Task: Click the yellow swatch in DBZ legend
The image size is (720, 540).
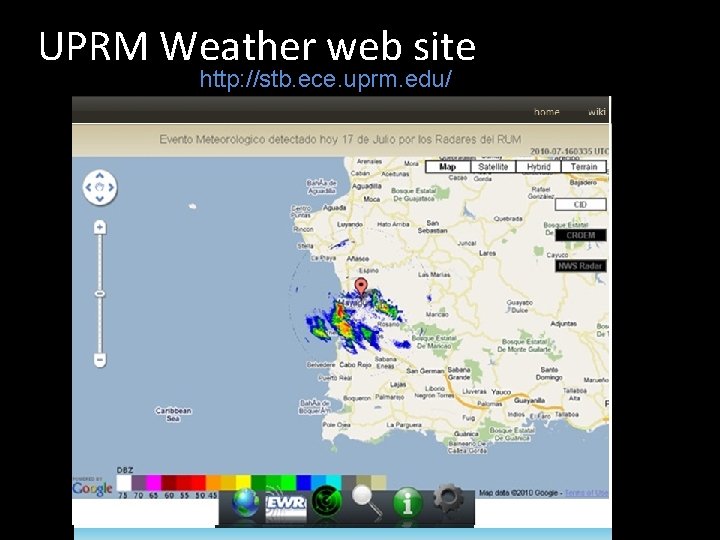Action: click(243, 483)
